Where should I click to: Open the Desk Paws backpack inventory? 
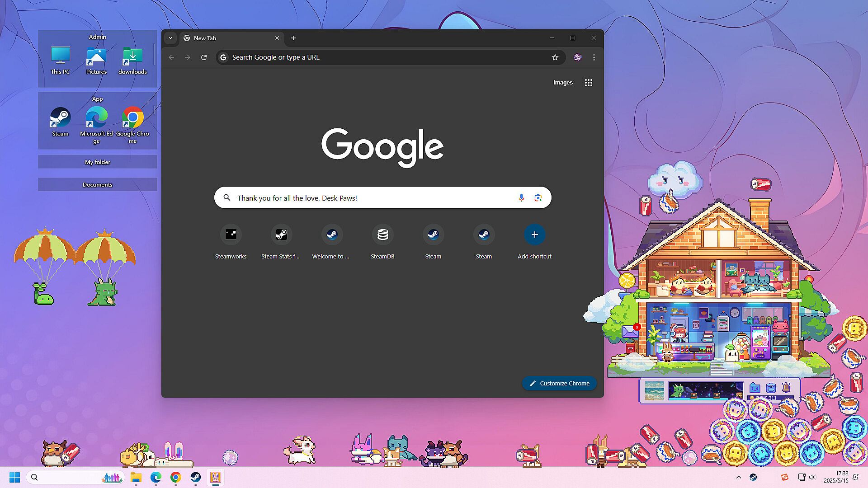point(771,388)
